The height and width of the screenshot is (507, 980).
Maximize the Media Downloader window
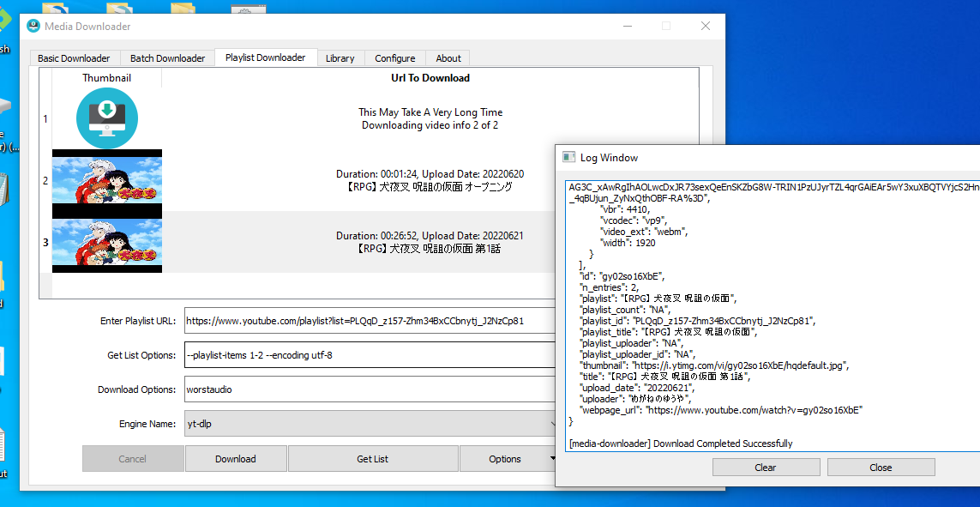tap(666, 26)
